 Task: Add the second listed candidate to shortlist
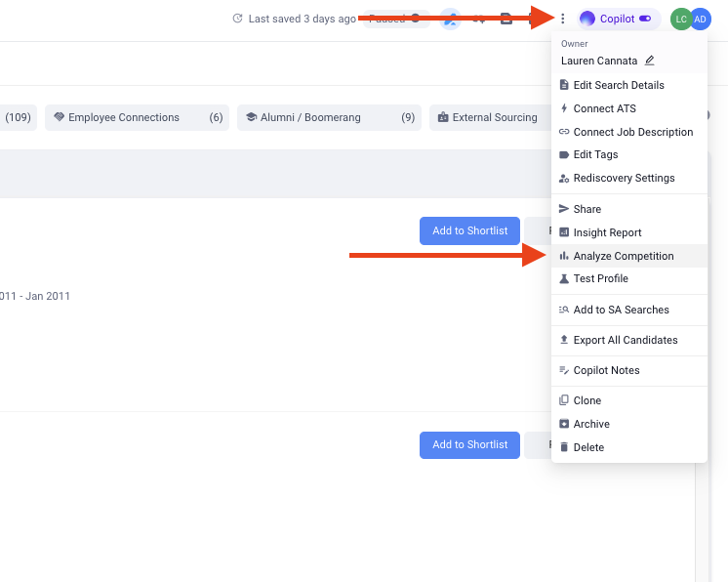pyautogui.click(x=469, y=445)
